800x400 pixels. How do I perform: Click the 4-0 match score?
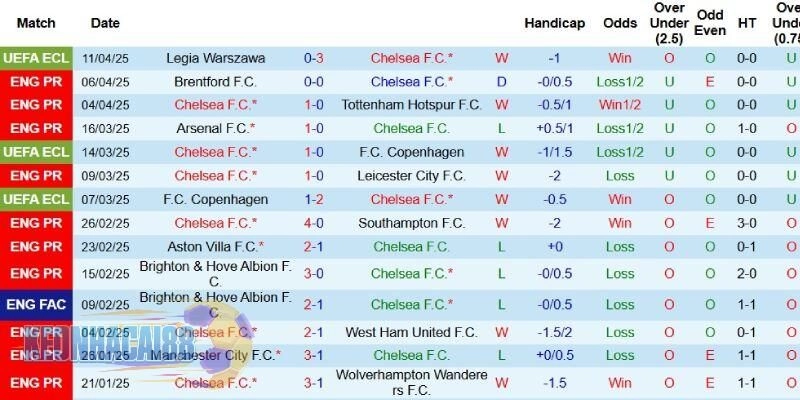coord(312,223)
